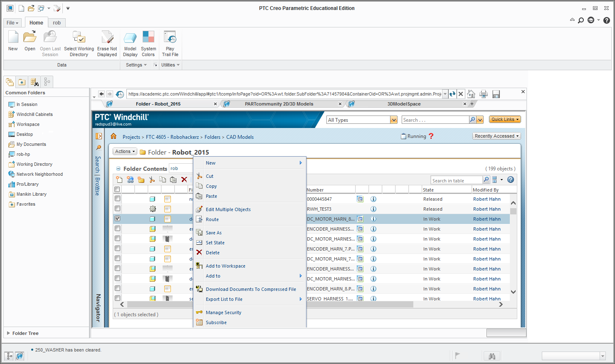Open Manikin Library folder

point(32,194)
